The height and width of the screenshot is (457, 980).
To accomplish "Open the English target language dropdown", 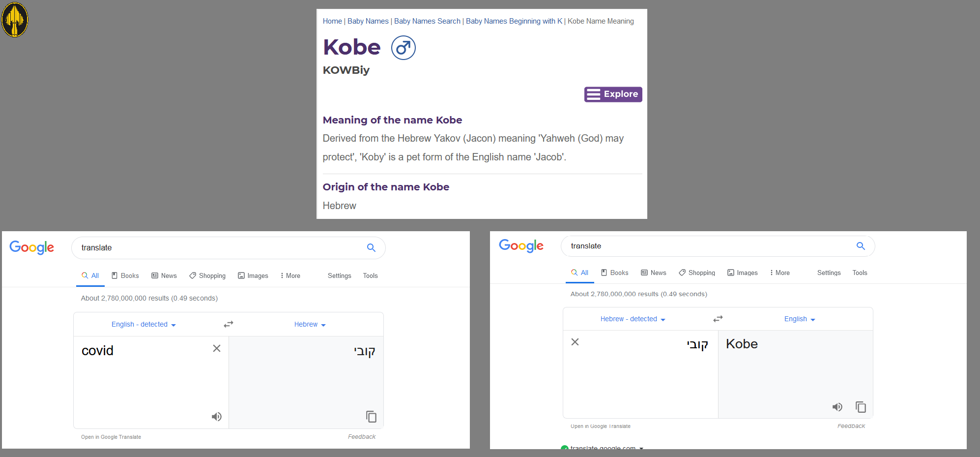I will [800, 319].
